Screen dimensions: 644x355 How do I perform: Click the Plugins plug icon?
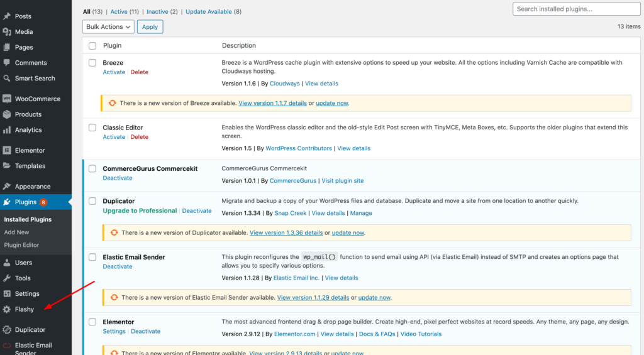pos(6,202)
